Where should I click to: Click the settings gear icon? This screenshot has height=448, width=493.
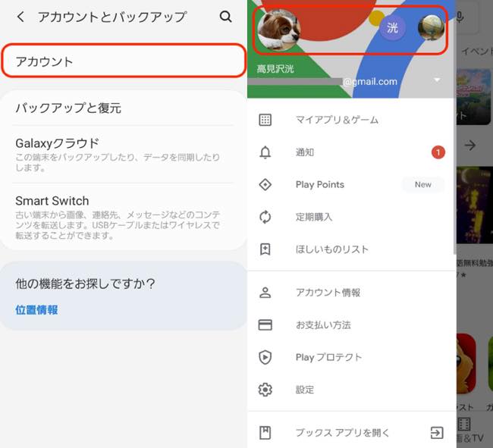click(265, 390)
